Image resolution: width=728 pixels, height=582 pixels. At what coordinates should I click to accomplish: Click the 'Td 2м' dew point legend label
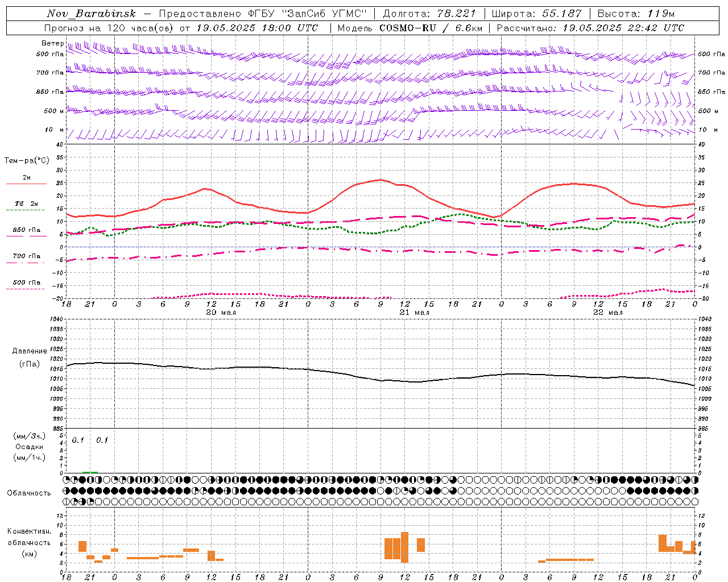pos(27,203)
